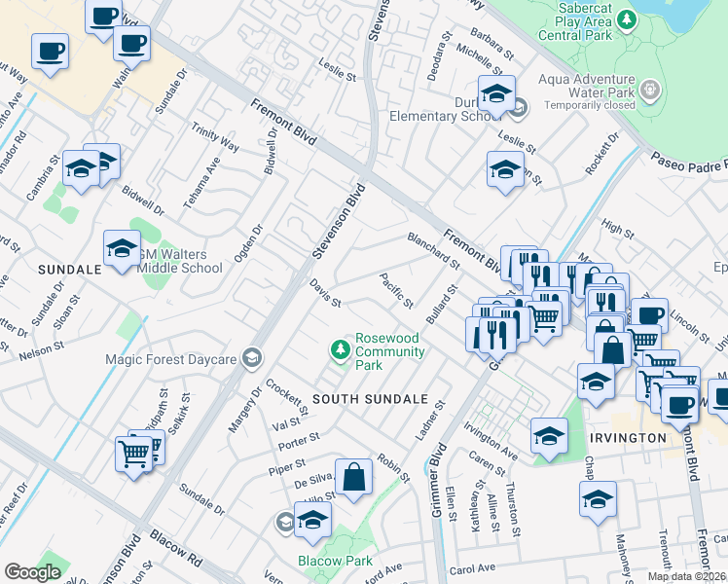728x584 pixels.
Task: Click the Durham Elementary School gray pin
Action: point(520,109)
